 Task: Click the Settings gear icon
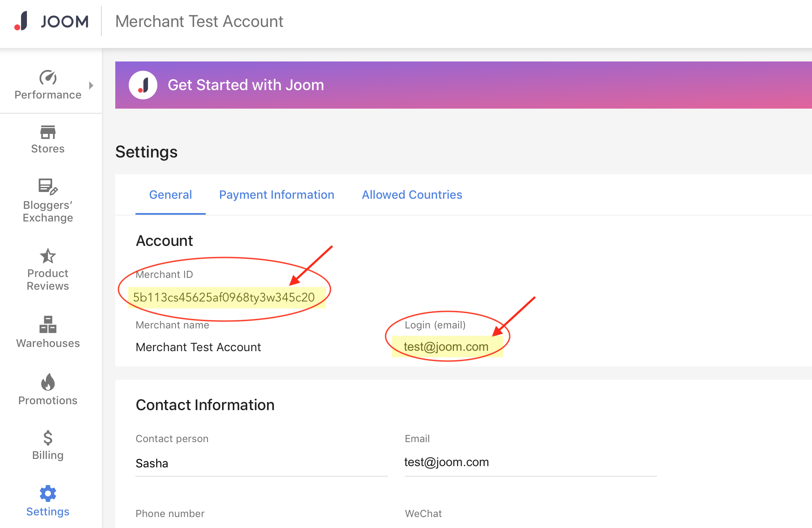(48, 493)
